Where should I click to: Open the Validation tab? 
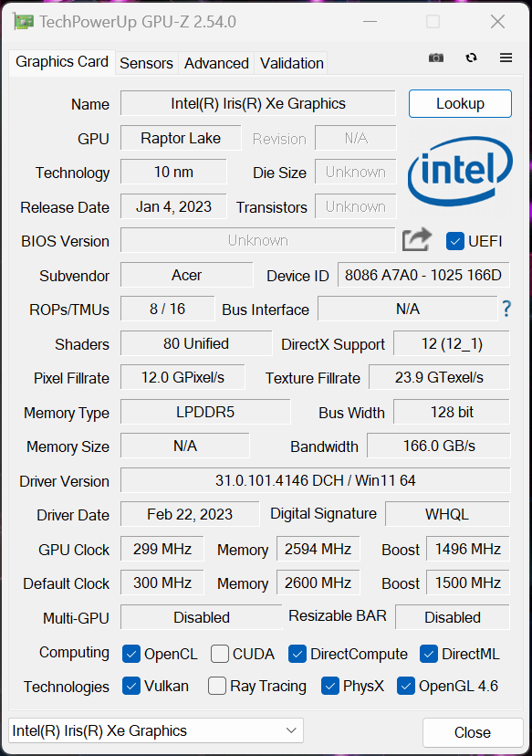291,63
